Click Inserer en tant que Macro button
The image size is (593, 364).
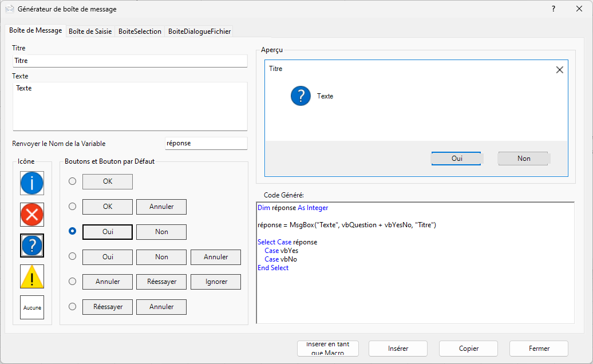click(328, 349)
